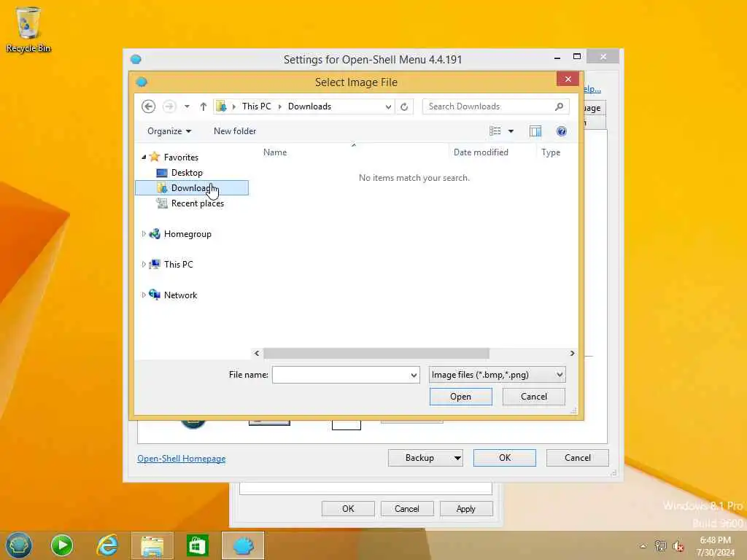Launch the green play media icon on taskbar
747x560 pixels.
[62, 545]
